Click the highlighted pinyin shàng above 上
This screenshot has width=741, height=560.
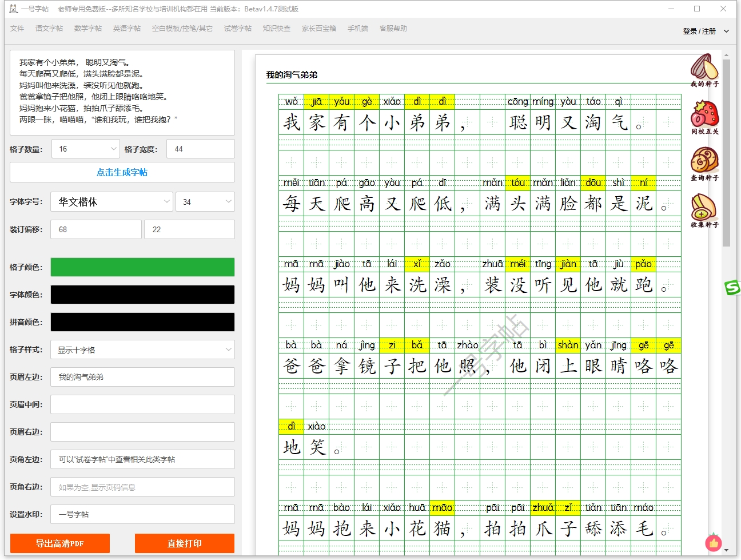[568, 345]
